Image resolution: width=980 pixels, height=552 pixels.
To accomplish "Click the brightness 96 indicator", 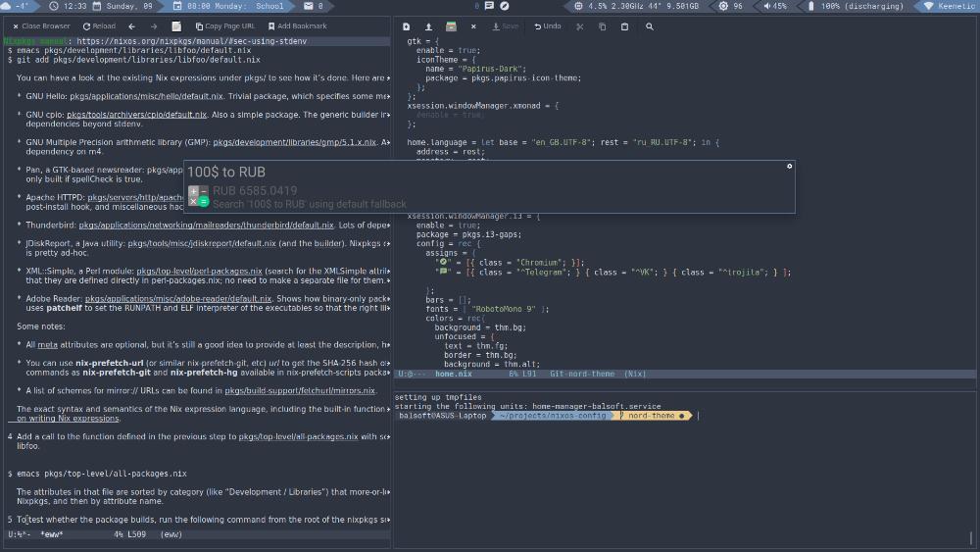I will tap(731, 6).
